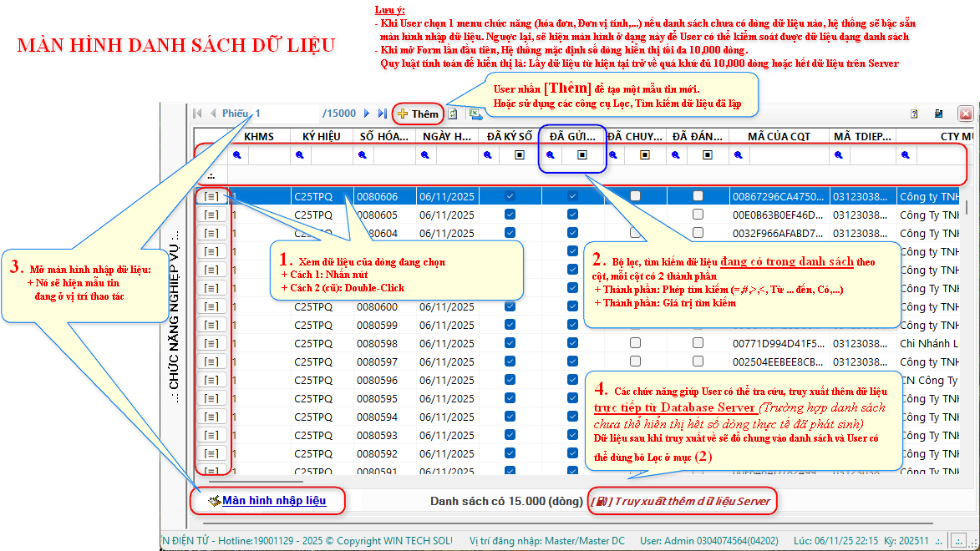Viewport: 980px width, 551px height.
Task: Click the refresh icon next to Thêm
Action: [x=453, y=114]
